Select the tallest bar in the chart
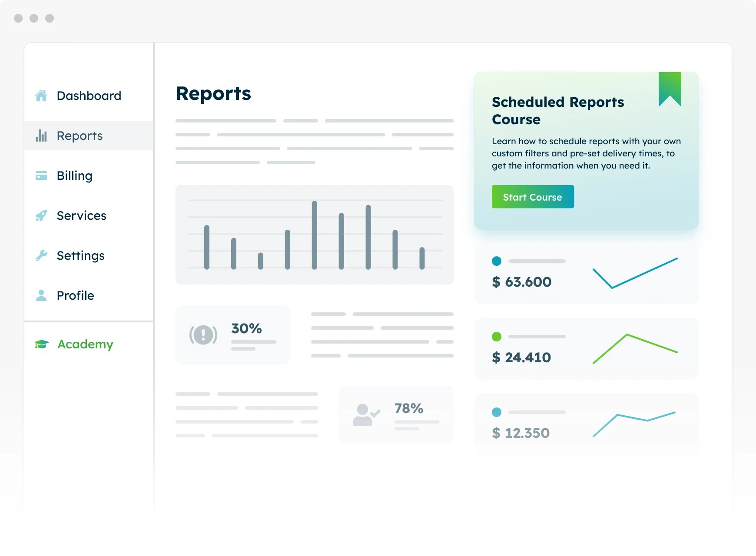The image size is (756, 556). tap(314, 235)
